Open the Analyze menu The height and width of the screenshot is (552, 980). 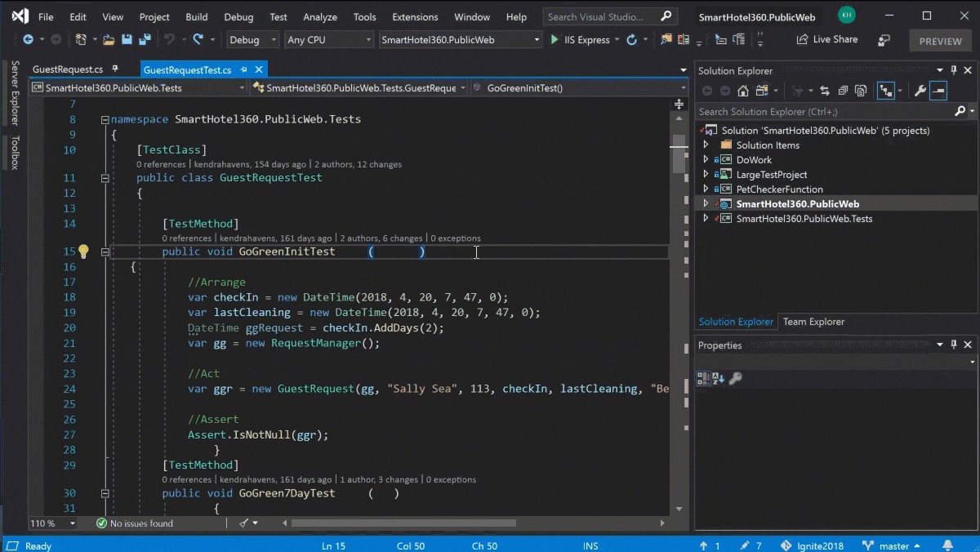319,16
